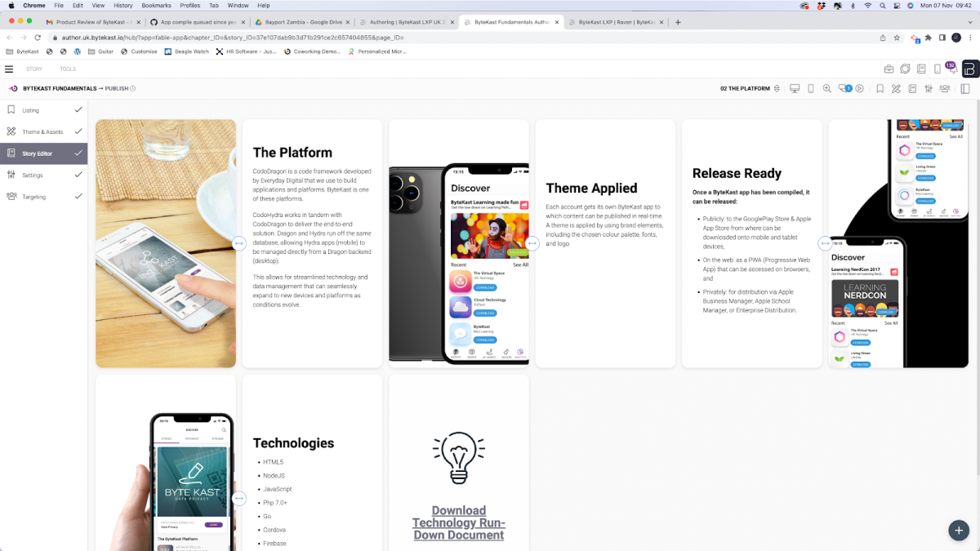Screen dimensions: 980x551
Task: Click the PUBLISH breadcrumb link
Action: tap(116, 88)
